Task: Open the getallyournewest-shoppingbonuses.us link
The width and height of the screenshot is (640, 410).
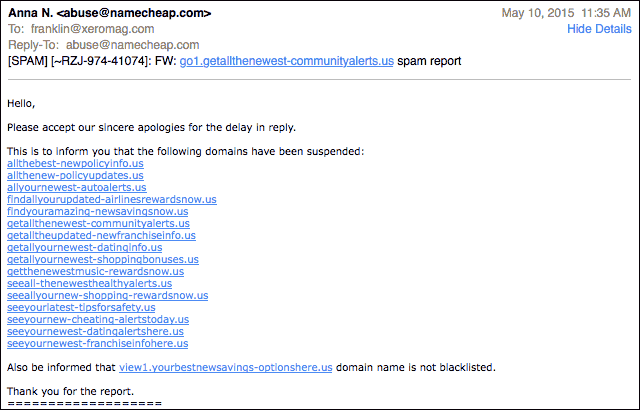Action: (103, 259)
